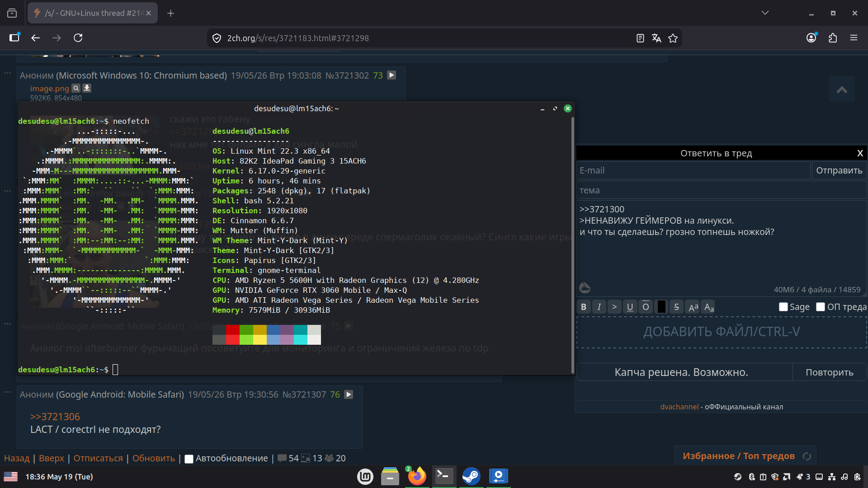This screenshot has height=488, width=868.
Task: Open the browser hamburger menu
Action: coord(854,38)
